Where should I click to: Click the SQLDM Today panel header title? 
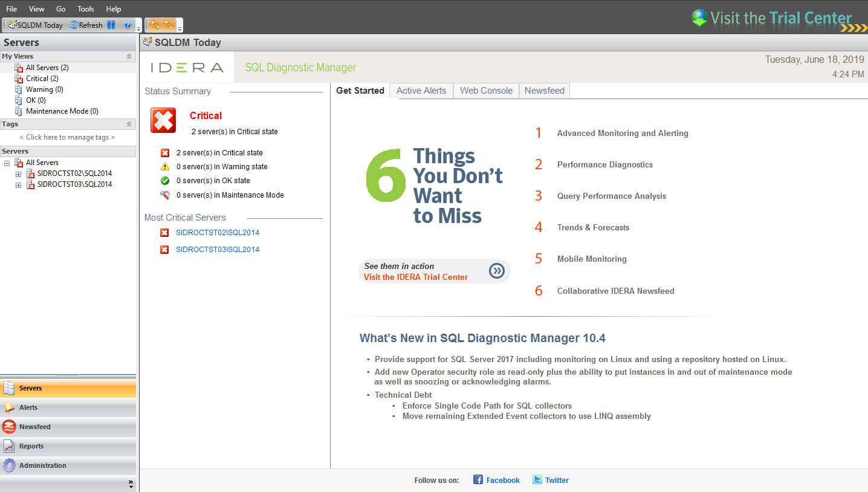188,42
